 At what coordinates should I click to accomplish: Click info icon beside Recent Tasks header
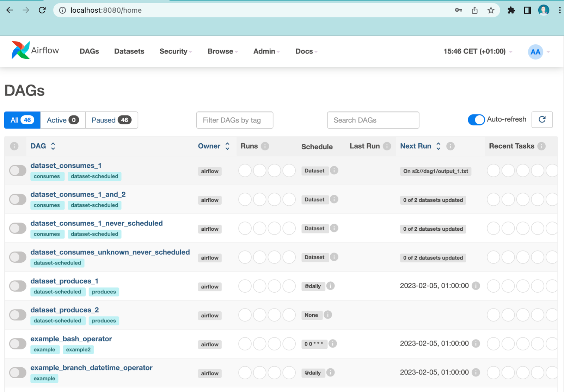click(542, 146)
